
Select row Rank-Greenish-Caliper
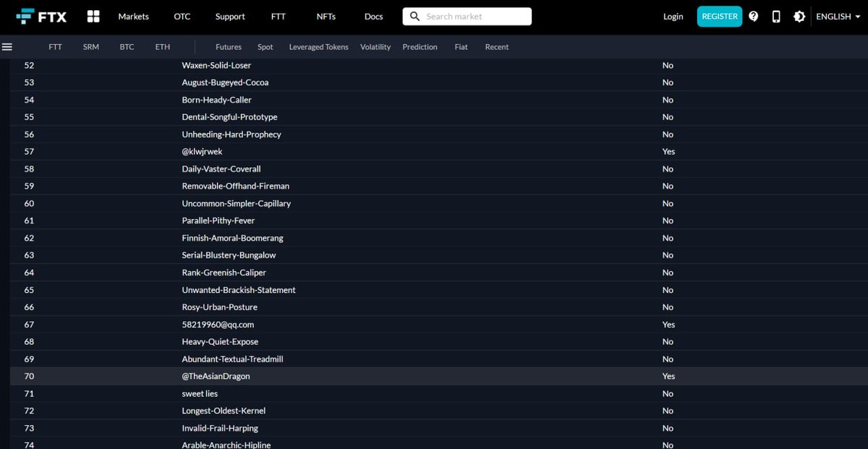point(439,273)
